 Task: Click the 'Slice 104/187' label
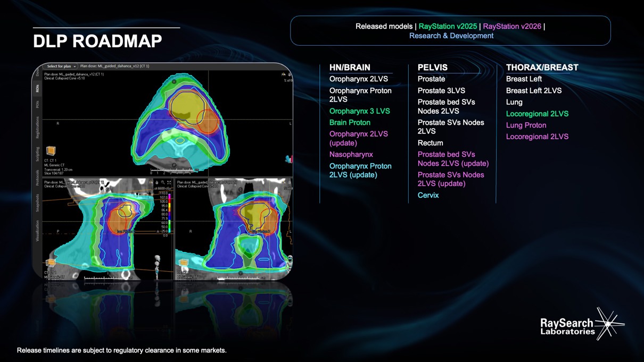coord(53,173)
